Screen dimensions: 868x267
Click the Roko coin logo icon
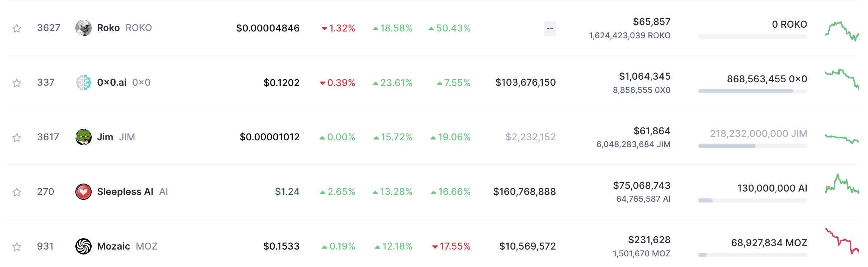(83, 28)
